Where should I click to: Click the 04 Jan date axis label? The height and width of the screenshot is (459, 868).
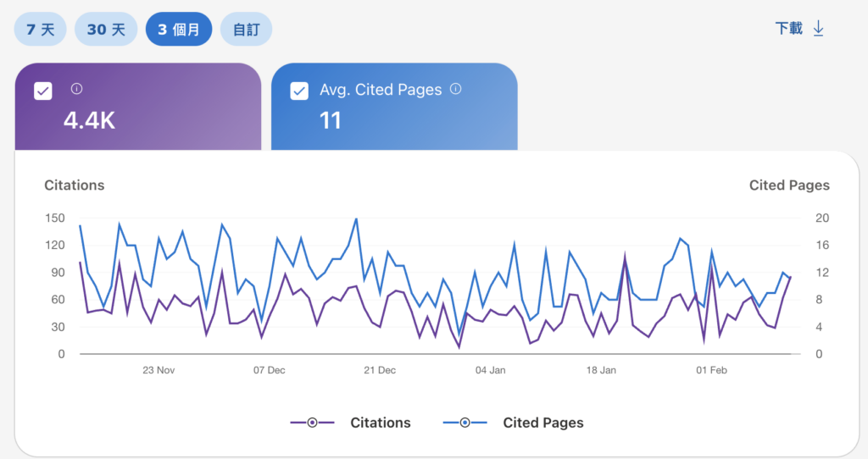[x=490, y=370]
